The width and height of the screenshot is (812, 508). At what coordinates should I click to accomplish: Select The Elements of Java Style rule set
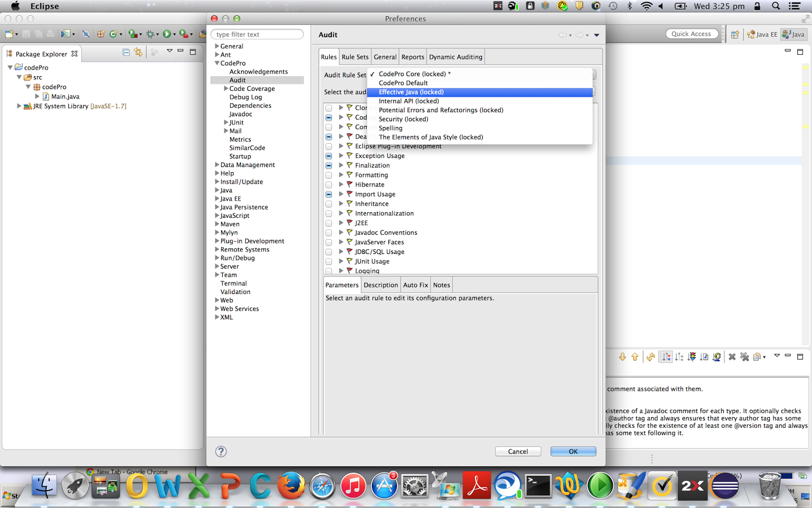point(480,137)
